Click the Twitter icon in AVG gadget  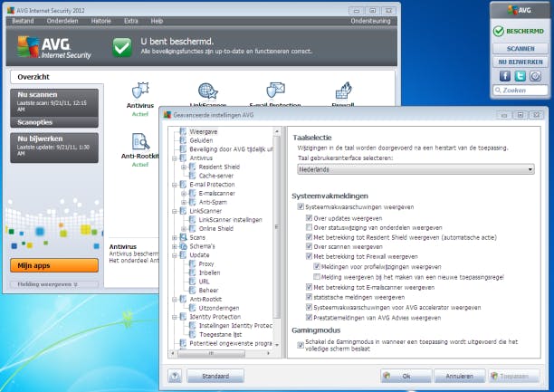click(x=521, y=76)
